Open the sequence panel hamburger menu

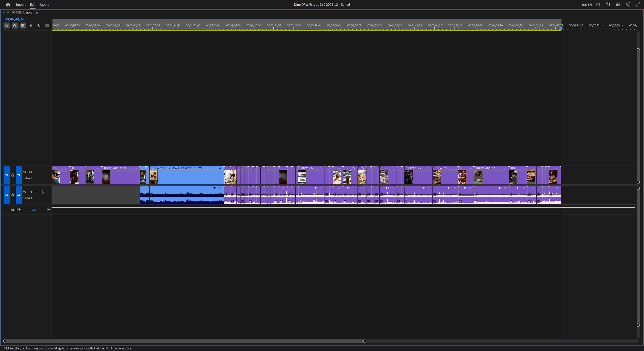click(37, 12)
